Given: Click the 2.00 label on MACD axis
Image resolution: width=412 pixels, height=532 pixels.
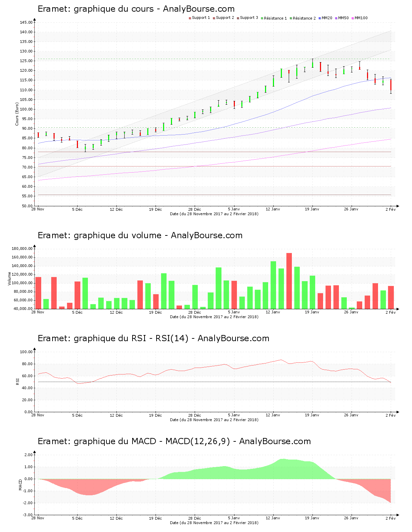Looking at the screenshot, I should pos(28,455).
